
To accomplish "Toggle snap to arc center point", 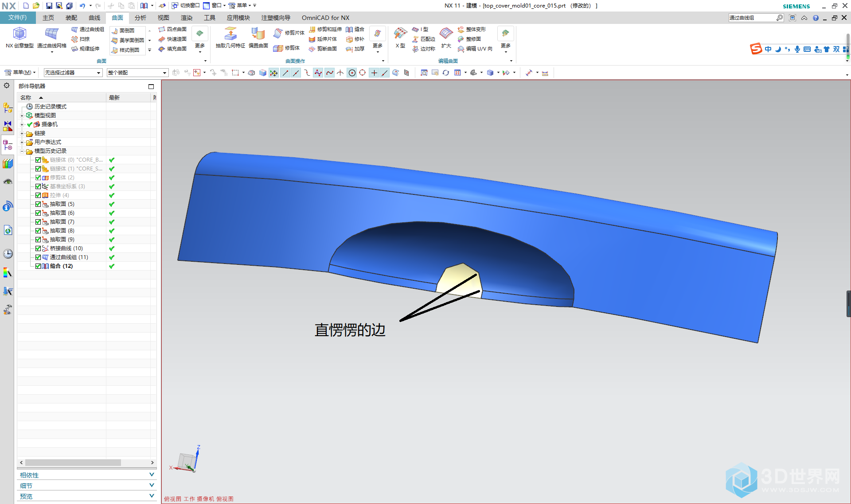I will [352, 73].
